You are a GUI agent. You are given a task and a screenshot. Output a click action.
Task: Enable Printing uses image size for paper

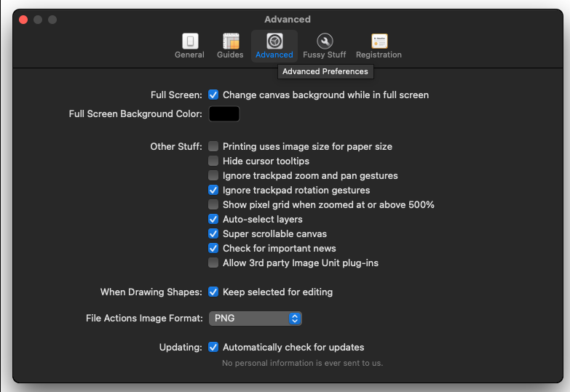[213, 146]
